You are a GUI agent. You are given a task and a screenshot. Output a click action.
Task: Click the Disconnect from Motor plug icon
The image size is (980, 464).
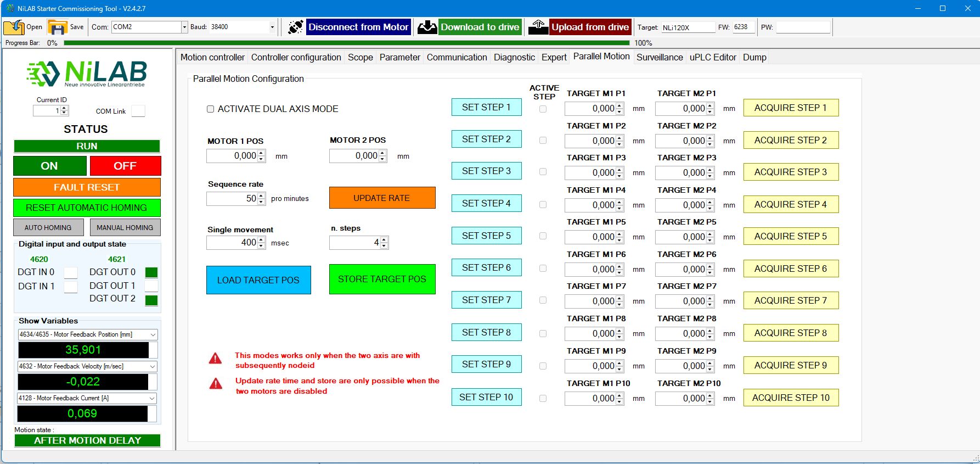pyautogui.click(x=295, y=27)
